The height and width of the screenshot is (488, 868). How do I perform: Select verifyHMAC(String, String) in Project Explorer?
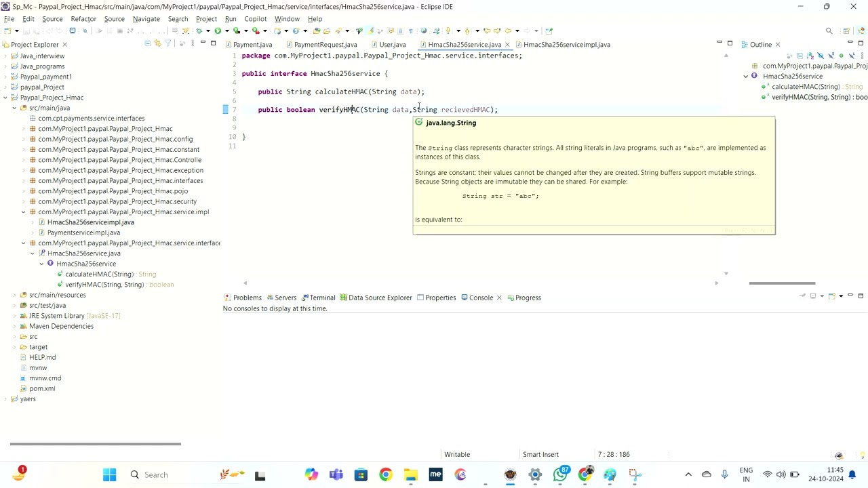104,285
